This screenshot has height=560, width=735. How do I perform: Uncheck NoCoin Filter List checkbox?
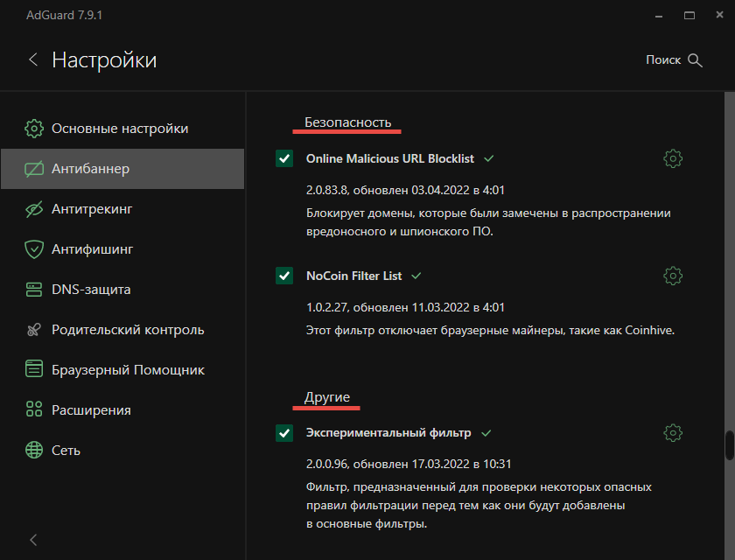coord(284,276)
